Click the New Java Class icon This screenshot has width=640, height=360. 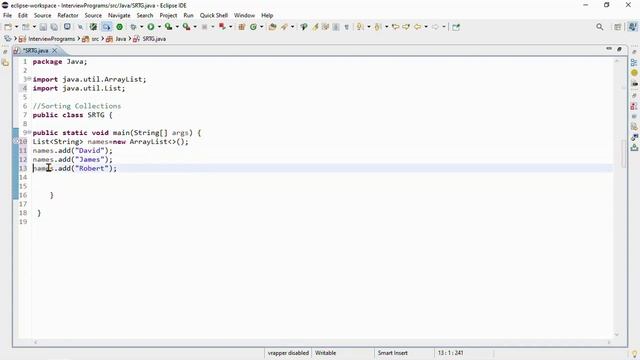pos(253,27)
